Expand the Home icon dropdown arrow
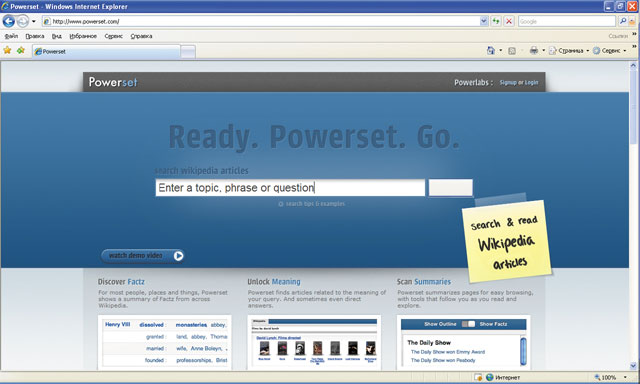This screenshot has width=640, height=384. pos(501,51)
